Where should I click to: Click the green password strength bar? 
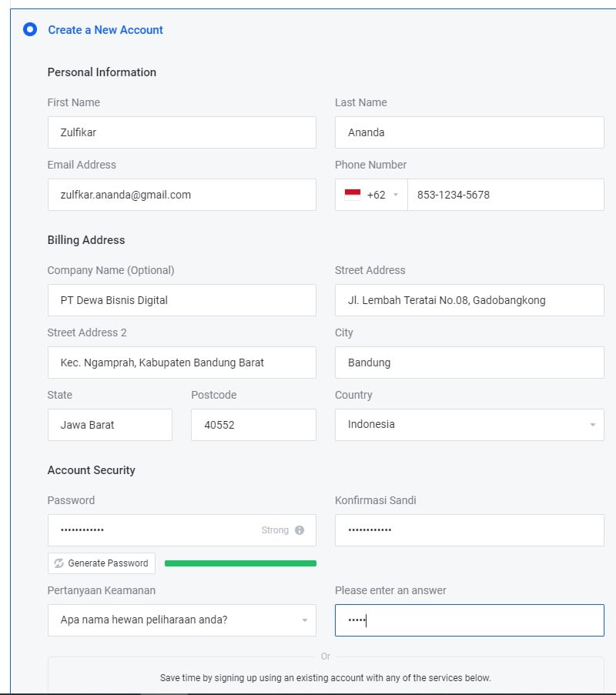pos(240,563)
